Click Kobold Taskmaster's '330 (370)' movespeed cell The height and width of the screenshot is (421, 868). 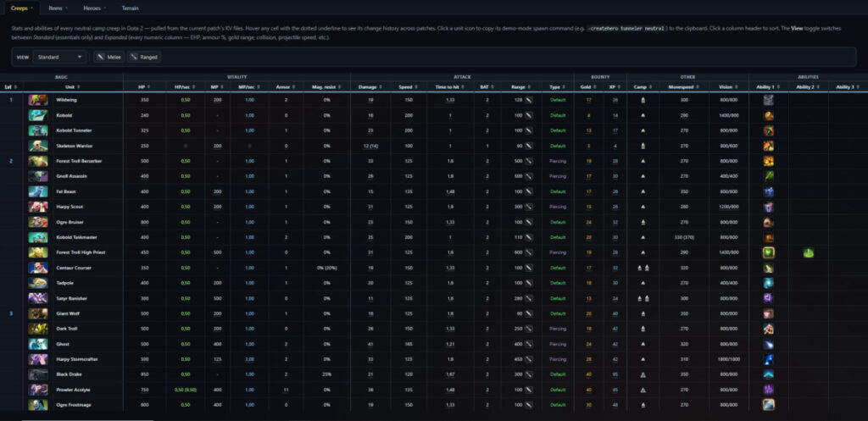click(684, 237)
